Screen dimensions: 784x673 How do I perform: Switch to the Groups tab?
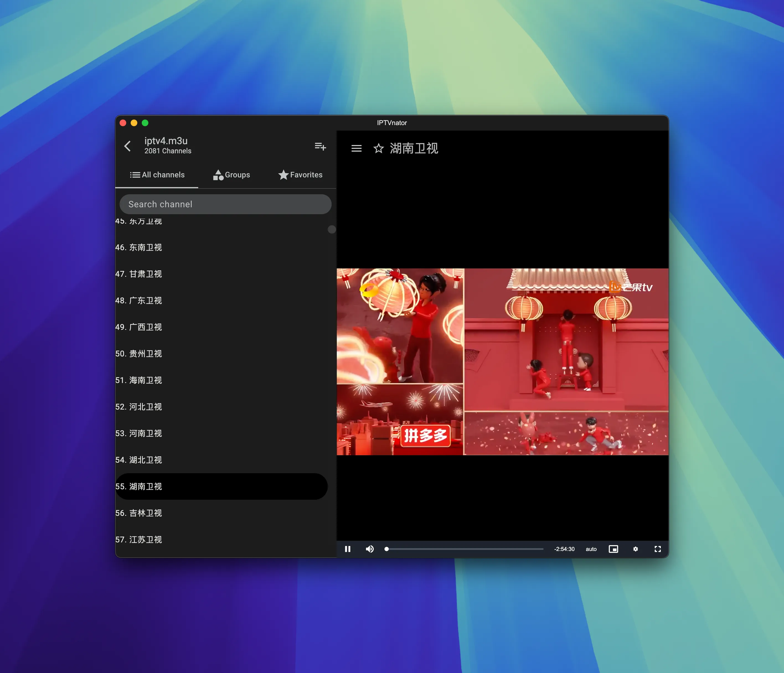click(232, 175)
